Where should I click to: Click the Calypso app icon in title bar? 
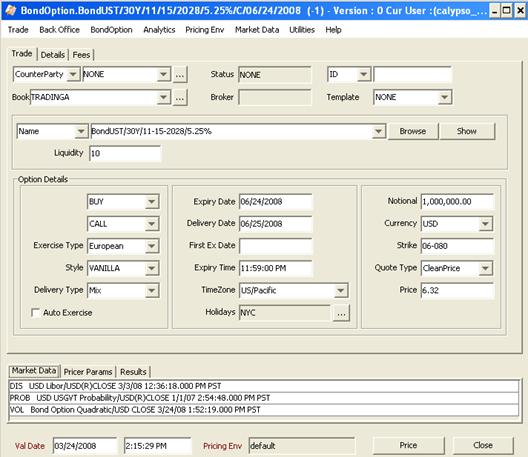point(10,10)
